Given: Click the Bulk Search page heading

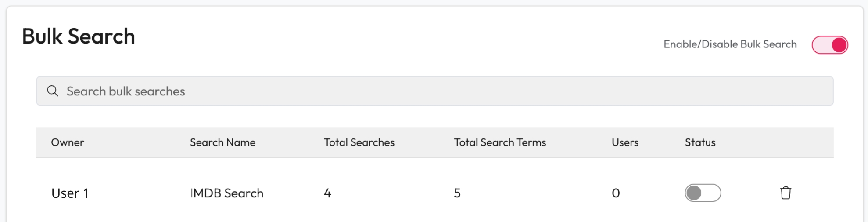Looking at the screenshot, I should (79, 36).
